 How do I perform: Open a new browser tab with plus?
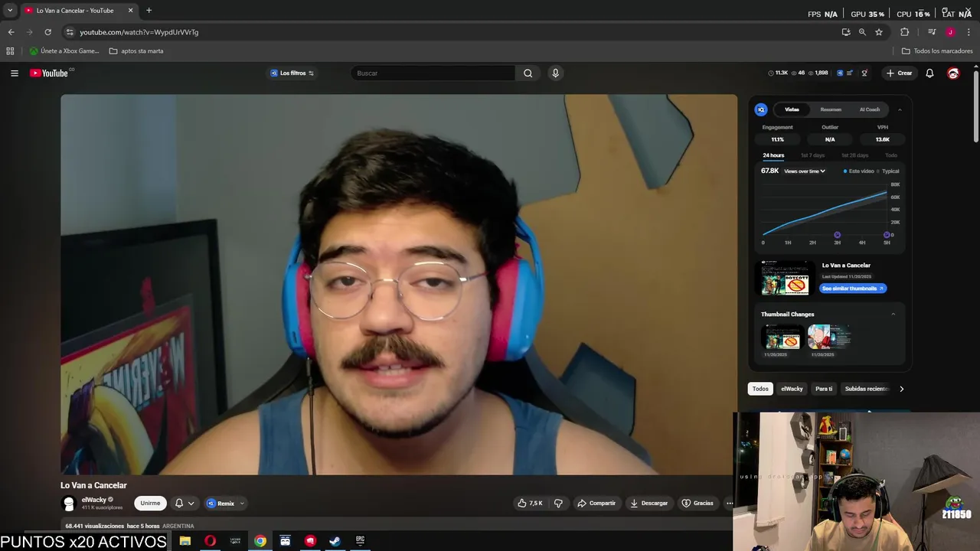click(x=149, y=10)
